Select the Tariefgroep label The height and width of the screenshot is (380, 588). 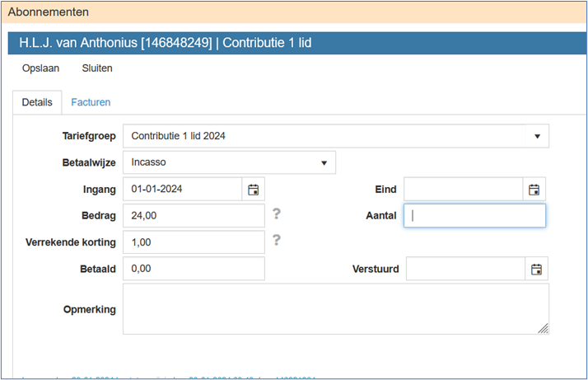pyautogui.click(x=89, y=136)
